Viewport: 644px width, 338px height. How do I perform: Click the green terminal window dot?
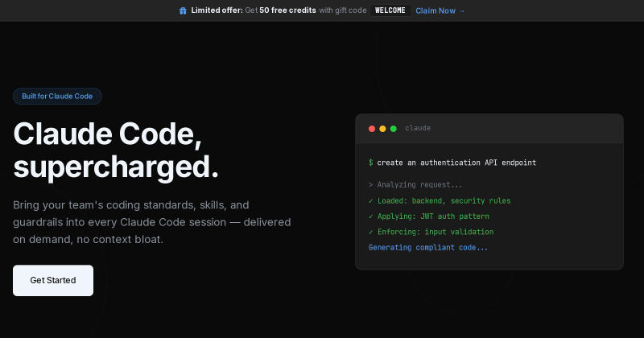click(393, 129)
